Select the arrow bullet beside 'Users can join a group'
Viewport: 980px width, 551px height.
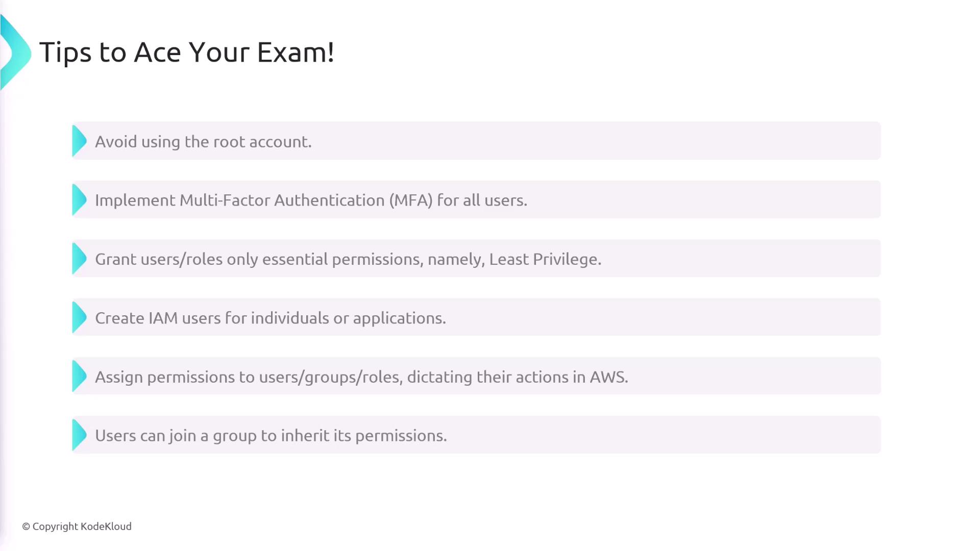coord(79,435)
